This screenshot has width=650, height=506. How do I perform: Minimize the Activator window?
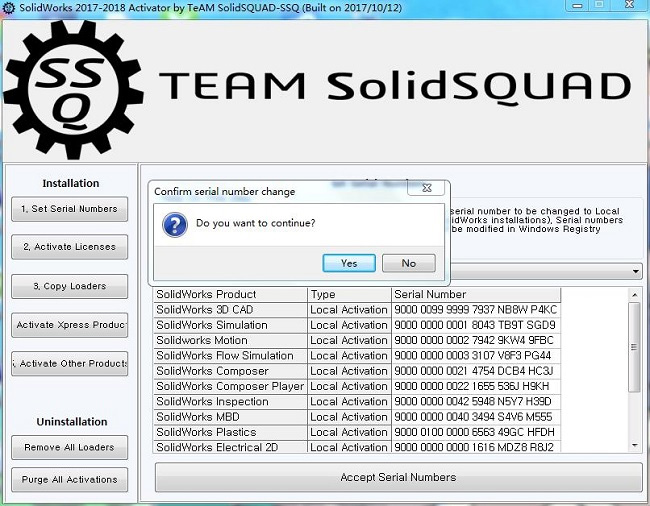(x=577, y=5)
